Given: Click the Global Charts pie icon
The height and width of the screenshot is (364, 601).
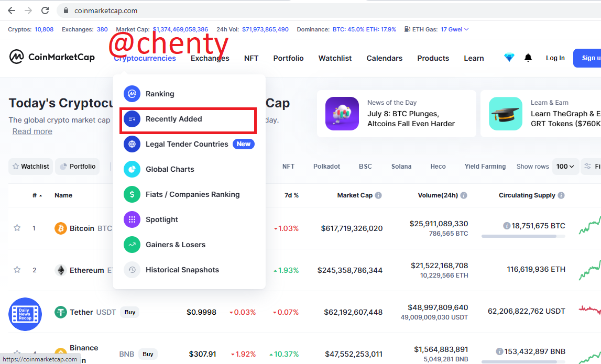Looking at the screenshot, I should pyautogui.click(x=132, y=169).
